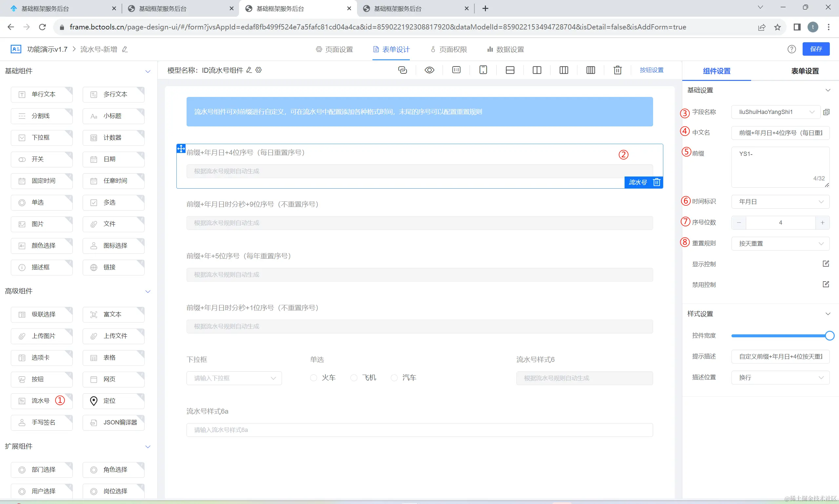Select the 火车 radio option
Viewport: 839px width, 504px height.
pos(313,378)
